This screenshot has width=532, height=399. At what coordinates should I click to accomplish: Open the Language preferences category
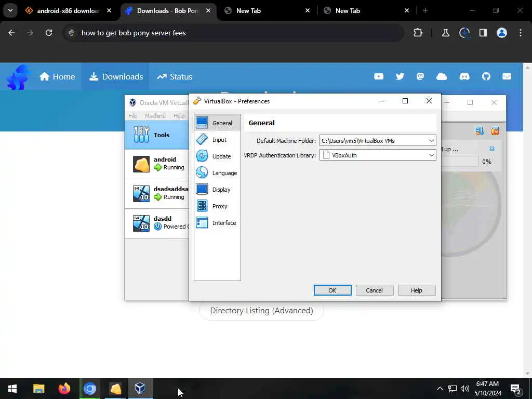[217, 172]
